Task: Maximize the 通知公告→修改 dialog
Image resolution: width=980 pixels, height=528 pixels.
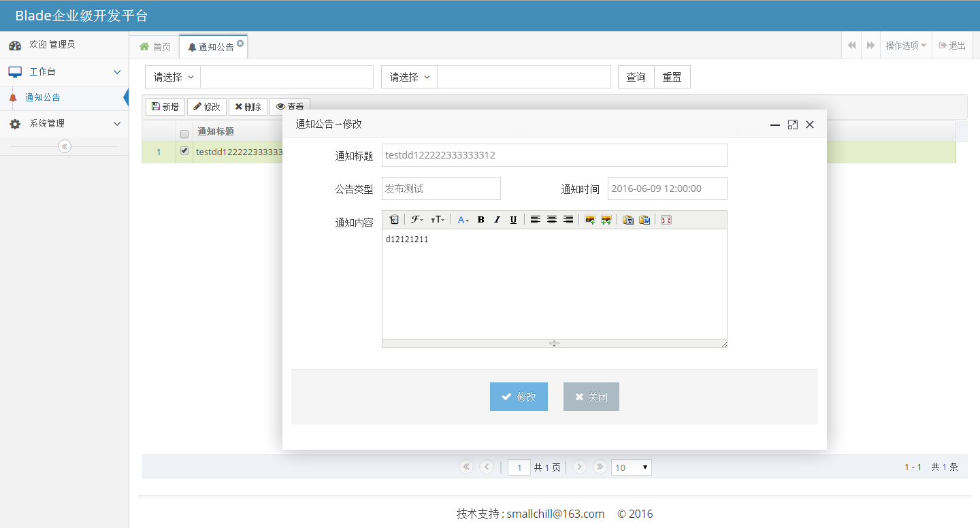Action: [792, 125]
